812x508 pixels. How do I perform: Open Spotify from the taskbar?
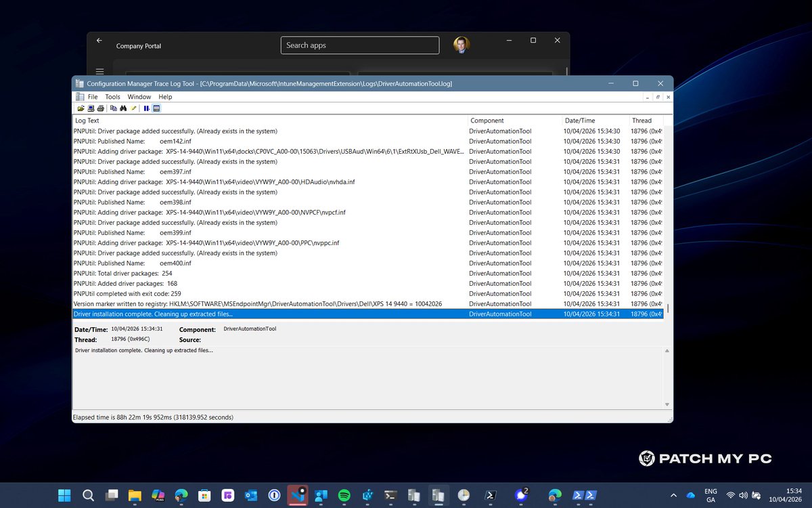(344, 495)
